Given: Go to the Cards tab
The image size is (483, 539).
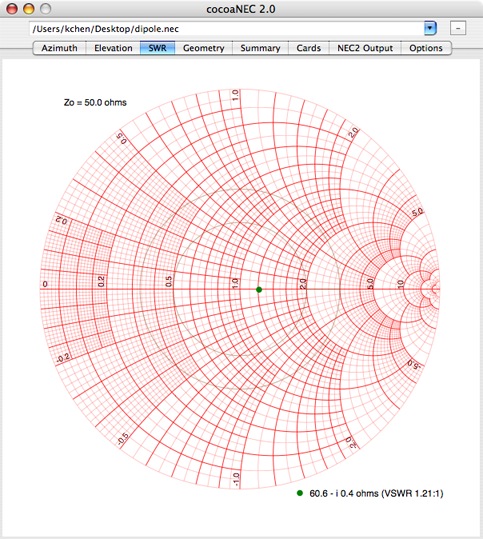Looking at the screenshot, I should 308,48.
